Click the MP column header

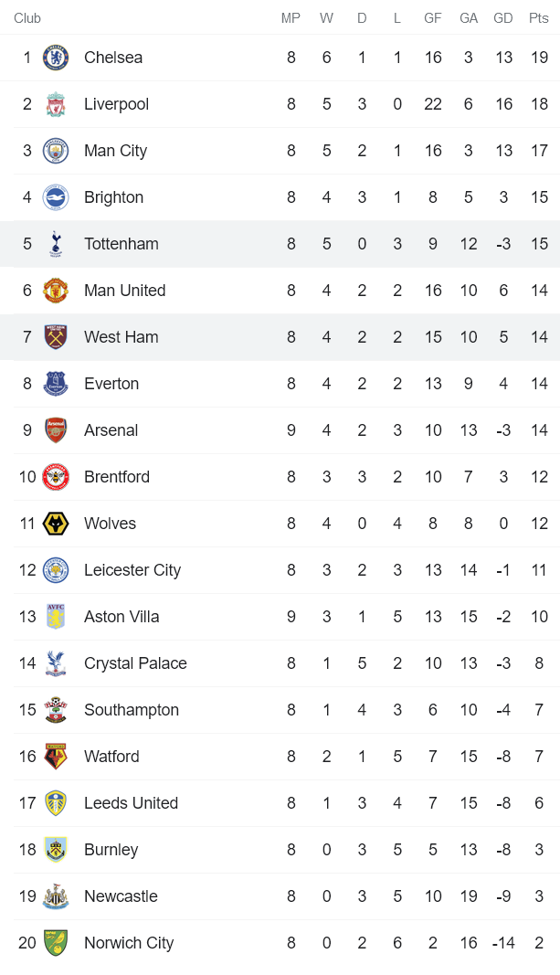pos(291,18)
